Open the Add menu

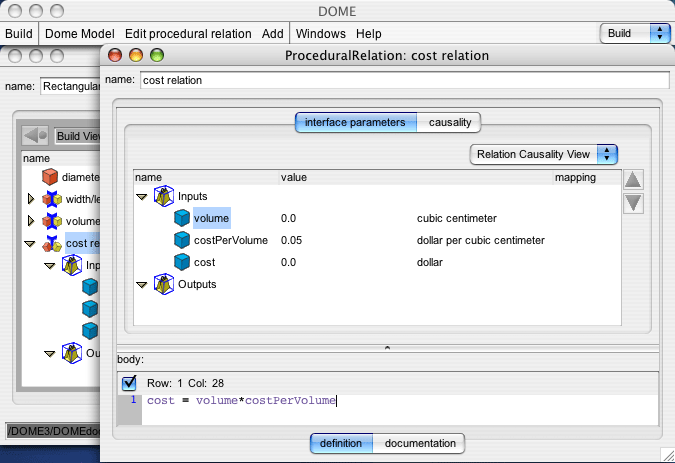[272, 34]
